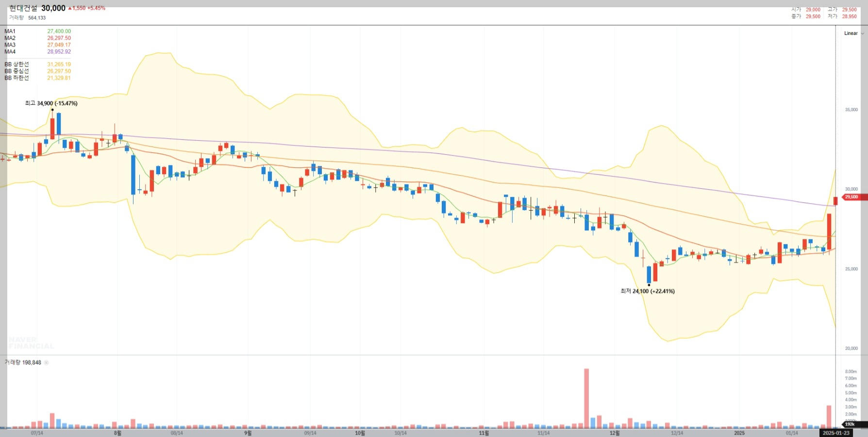Click the 01/14 time axis label
The width and height of the screenshot is (868, 437).
click(792, 433)
